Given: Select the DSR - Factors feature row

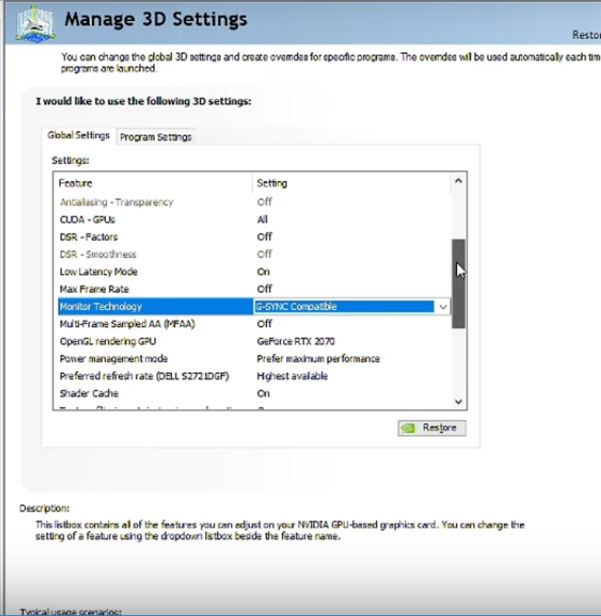Looking at the screenshot, I should click(254, 237).
